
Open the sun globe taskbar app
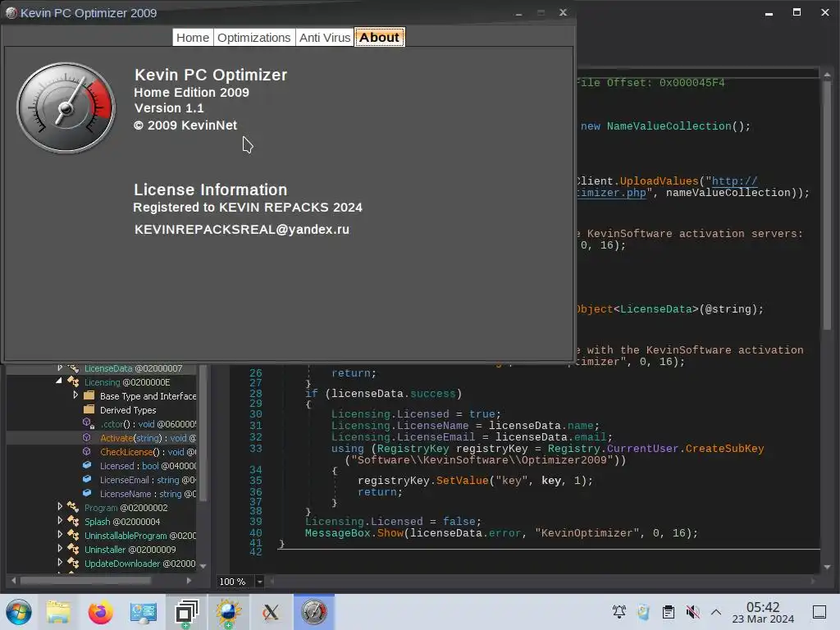point(229,612)
